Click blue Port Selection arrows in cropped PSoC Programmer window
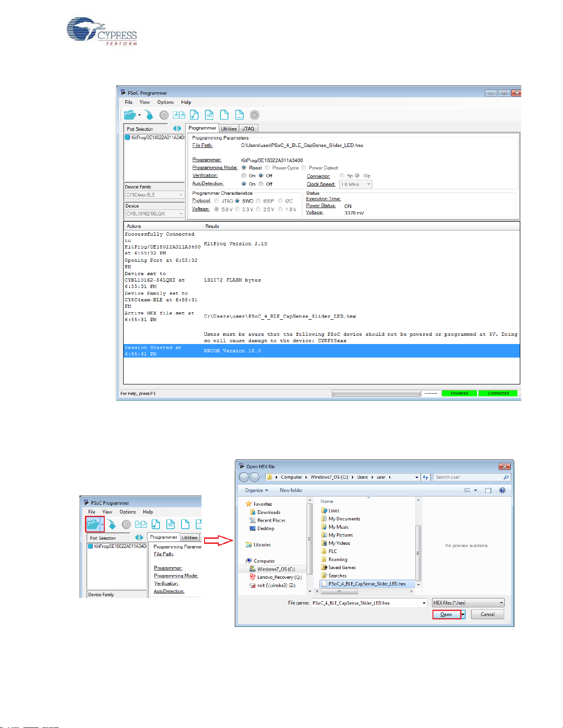Screen dimensions: 563x728 [x=139, y=537]
